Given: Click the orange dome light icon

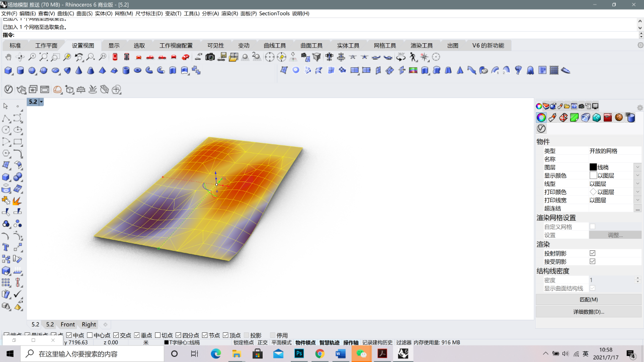Looking at the screenshot, I should point(58,89).
